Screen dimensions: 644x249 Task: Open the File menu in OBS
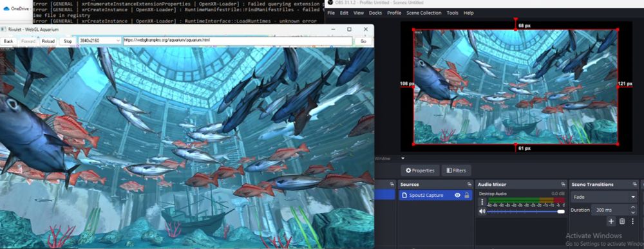click(x=330, y=13)
